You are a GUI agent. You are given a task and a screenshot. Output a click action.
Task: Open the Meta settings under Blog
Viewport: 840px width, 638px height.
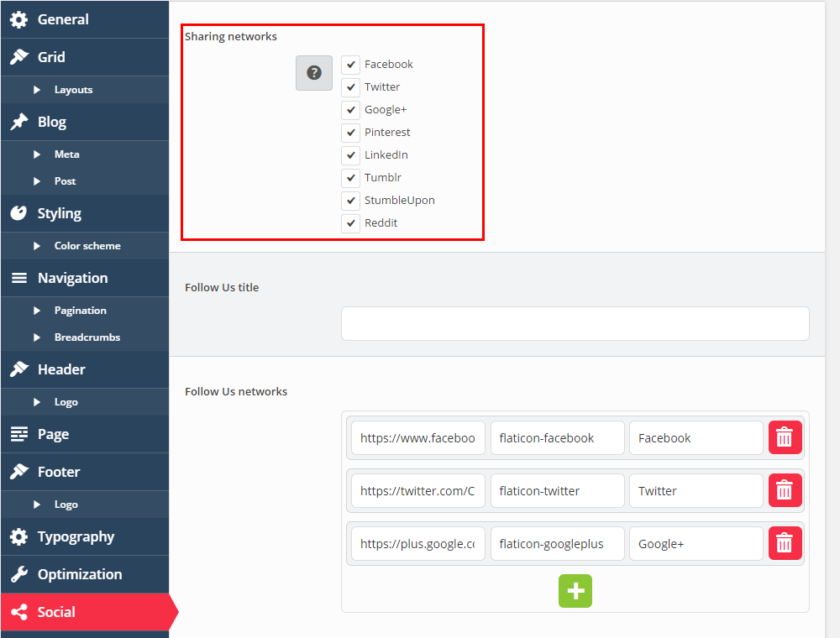click(66, 154)
